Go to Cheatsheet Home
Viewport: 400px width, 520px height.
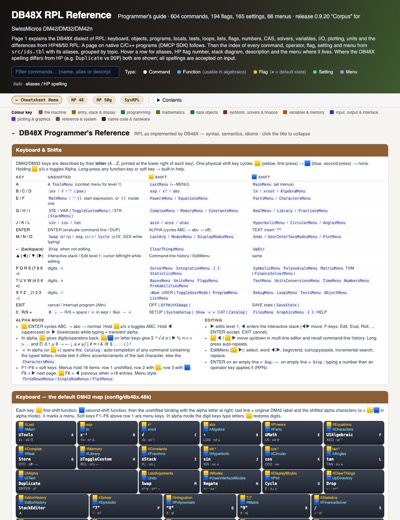[37, 100]
